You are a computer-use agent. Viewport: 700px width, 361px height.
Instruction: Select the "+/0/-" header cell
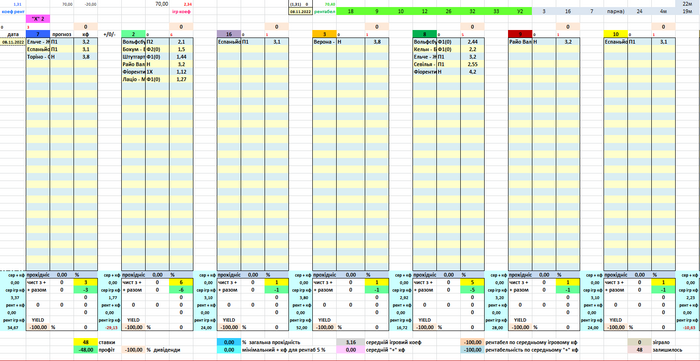(x=109, y=34)
